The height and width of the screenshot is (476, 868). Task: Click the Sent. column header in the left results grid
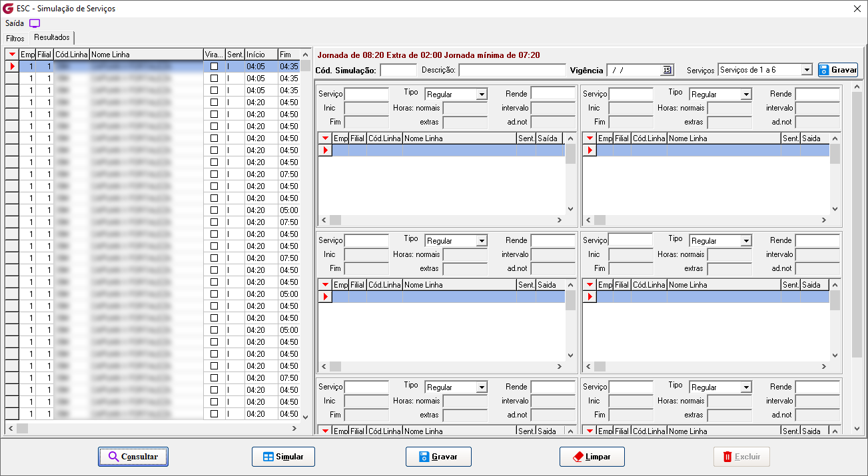235,55
